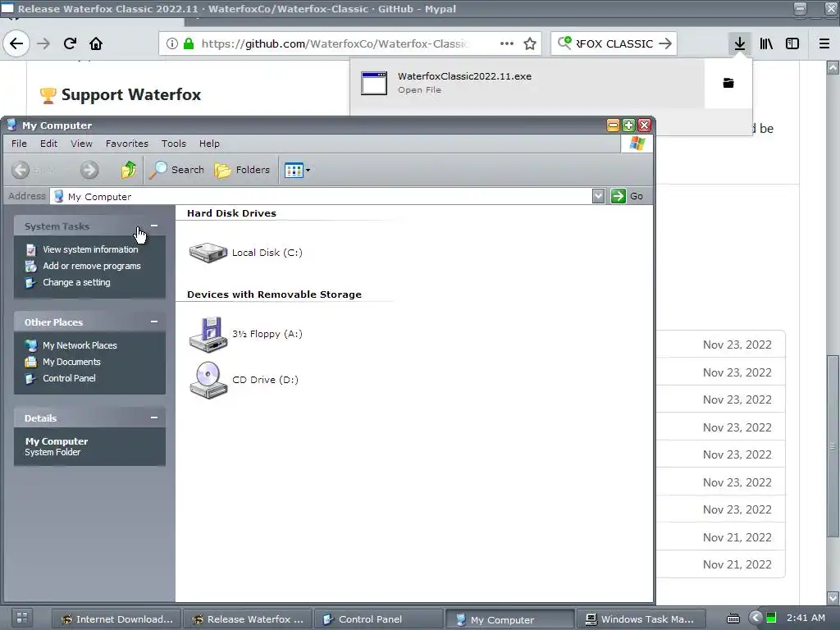Click the Windows flag logo in My Computer
This screenshot has width=840, height=630.
(x=637, y=144)
